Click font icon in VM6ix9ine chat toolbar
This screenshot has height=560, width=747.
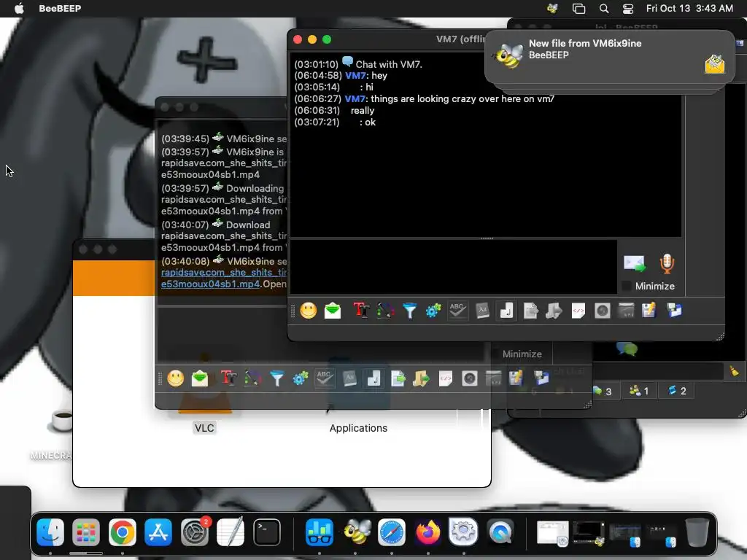(228, 378)
